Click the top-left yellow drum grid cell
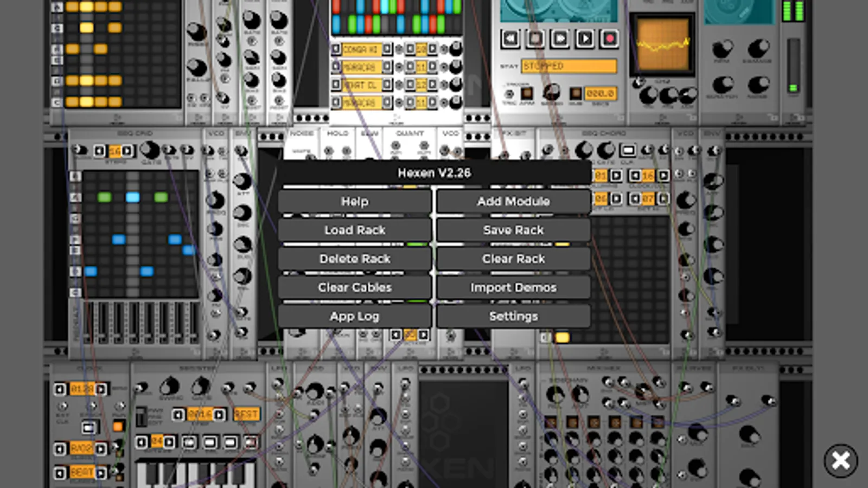 click(72, 7)
